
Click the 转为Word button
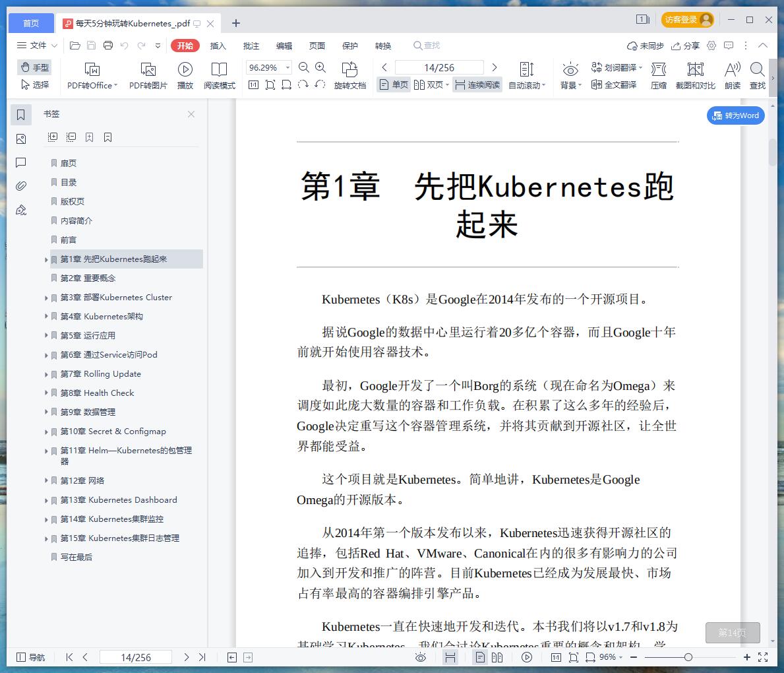(x=735, y=115)
